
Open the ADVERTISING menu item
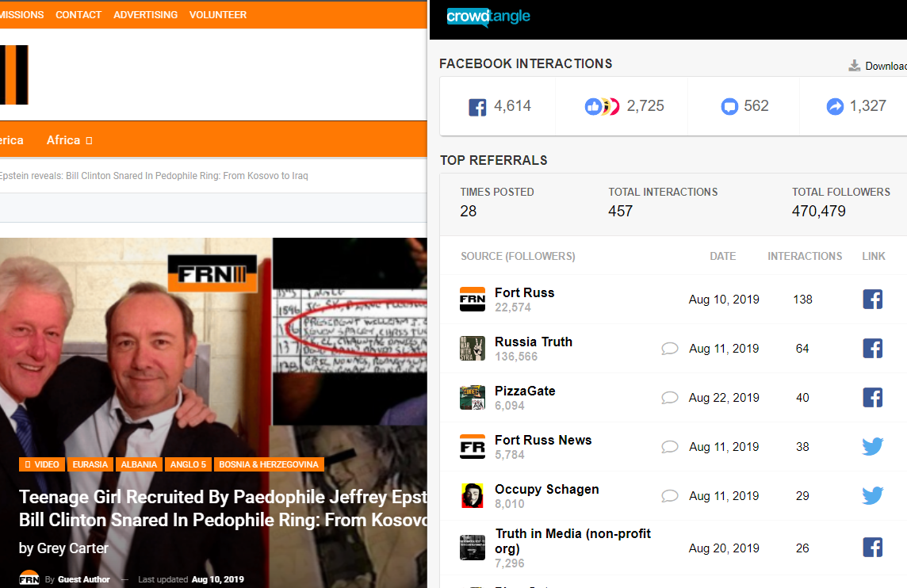tap(145, 15)
